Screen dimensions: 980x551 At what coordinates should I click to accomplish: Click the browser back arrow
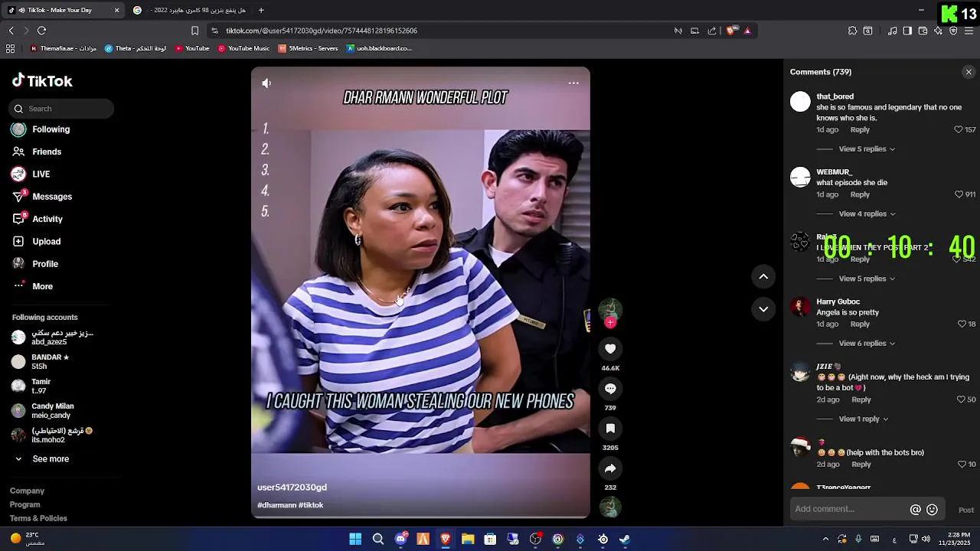point(11,31)
